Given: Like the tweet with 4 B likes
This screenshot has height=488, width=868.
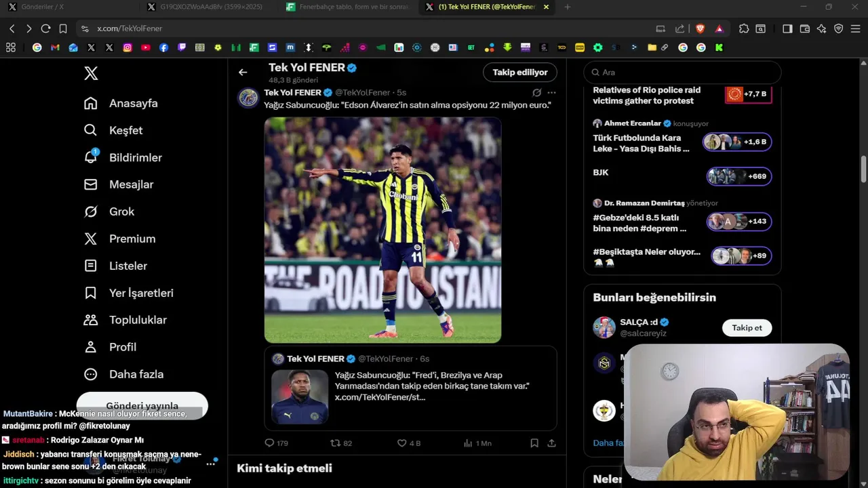Looking at the screenshot, I should pos(409,443).
